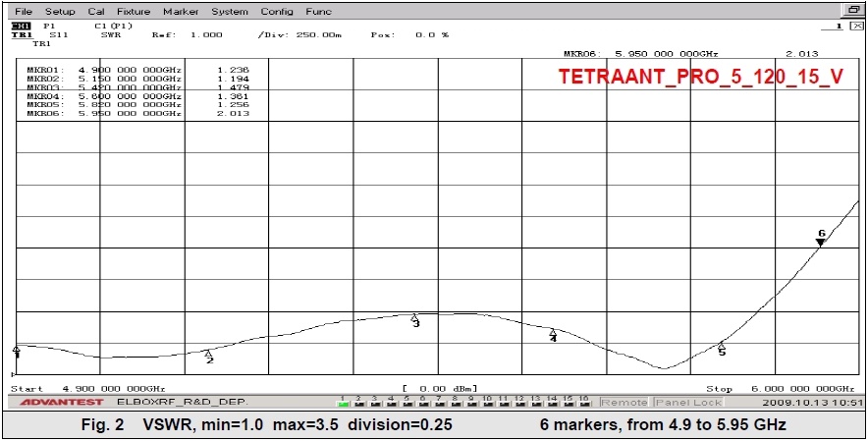The height and width of the screenshot is (441, 868).
Task: Open the Setup menu
Action: coord(59,11)
